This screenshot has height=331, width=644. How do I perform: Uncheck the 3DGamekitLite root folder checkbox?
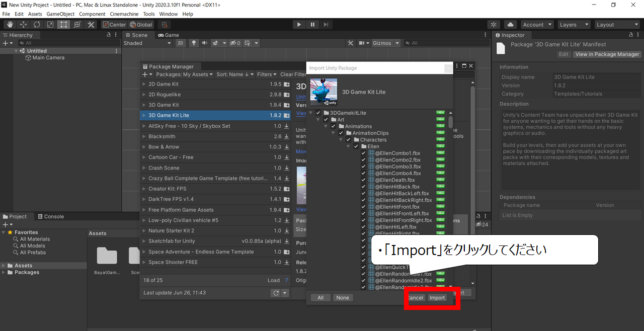(318, 113)
